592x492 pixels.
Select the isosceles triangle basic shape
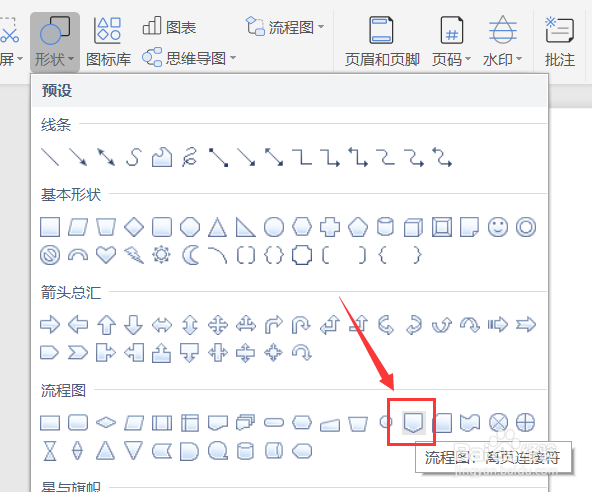[x=217, y=227]
